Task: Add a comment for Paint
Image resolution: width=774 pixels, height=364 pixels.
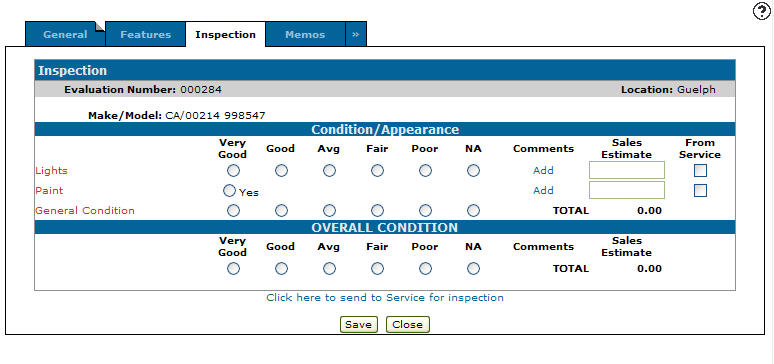Action: click(543, 190)
